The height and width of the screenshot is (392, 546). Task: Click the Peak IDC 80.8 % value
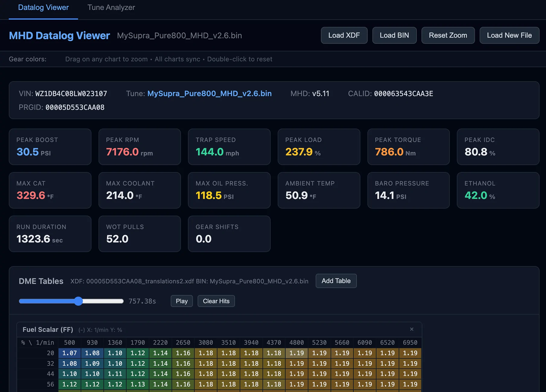480,152
